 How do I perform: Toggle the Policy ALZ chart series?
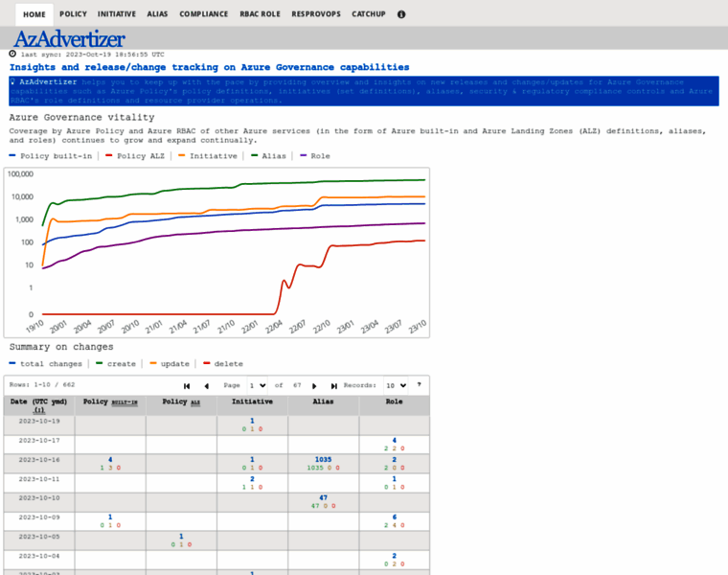(135, 156)
